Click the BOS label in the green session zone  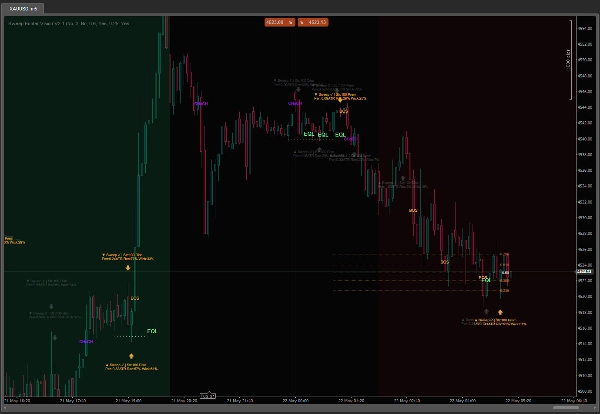click(135, 298)
